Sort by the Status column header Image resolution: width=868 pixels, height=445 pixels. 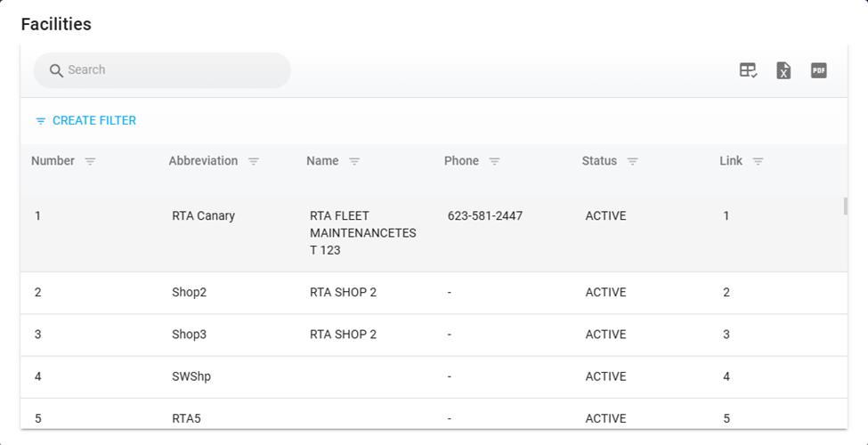pyautogui.click(x=599, y=161)
